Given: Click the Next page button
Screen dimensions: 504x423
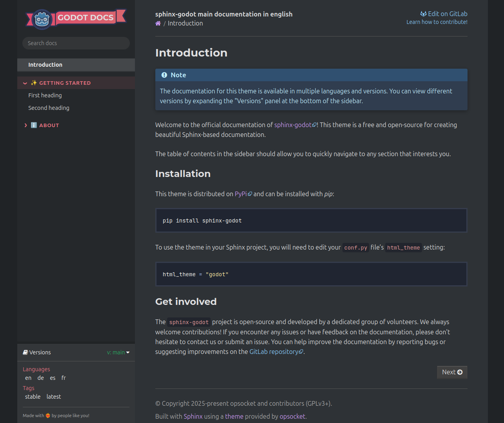Looking at the screenshot, I should point(452,372).
